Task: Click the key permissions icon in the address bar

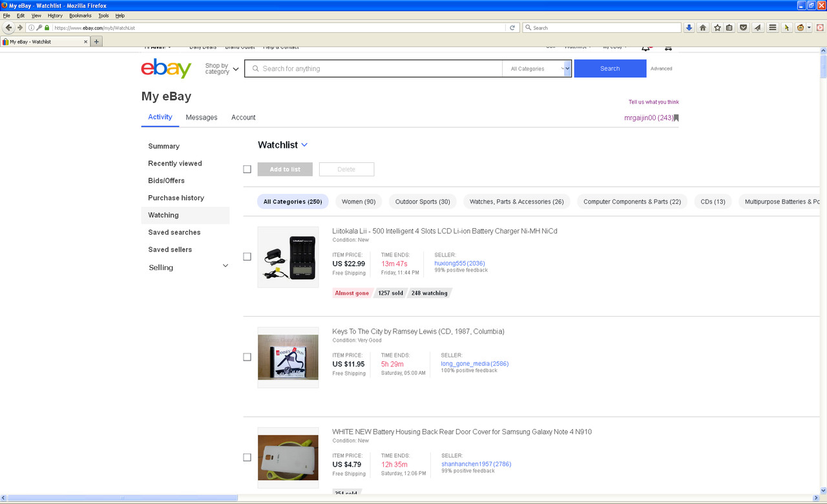Action: (39, 28)
